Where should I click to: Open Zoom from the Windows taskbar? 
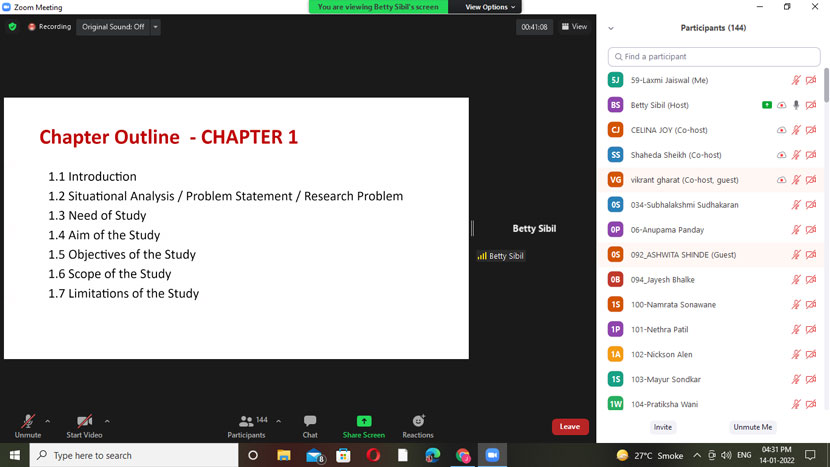[x=492, y=455]
